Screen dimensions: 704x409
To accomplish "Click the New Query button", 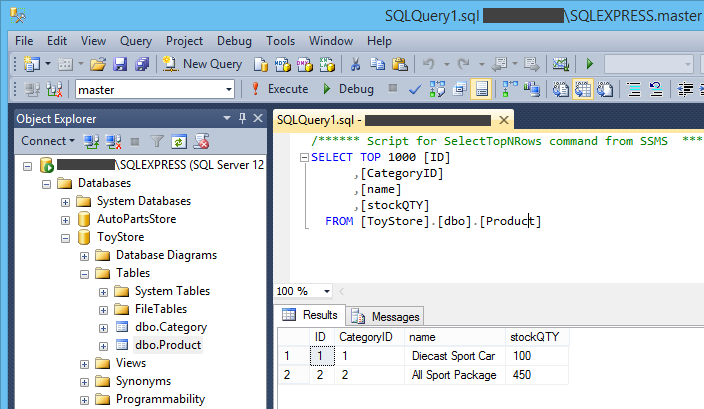I will 202,64.
